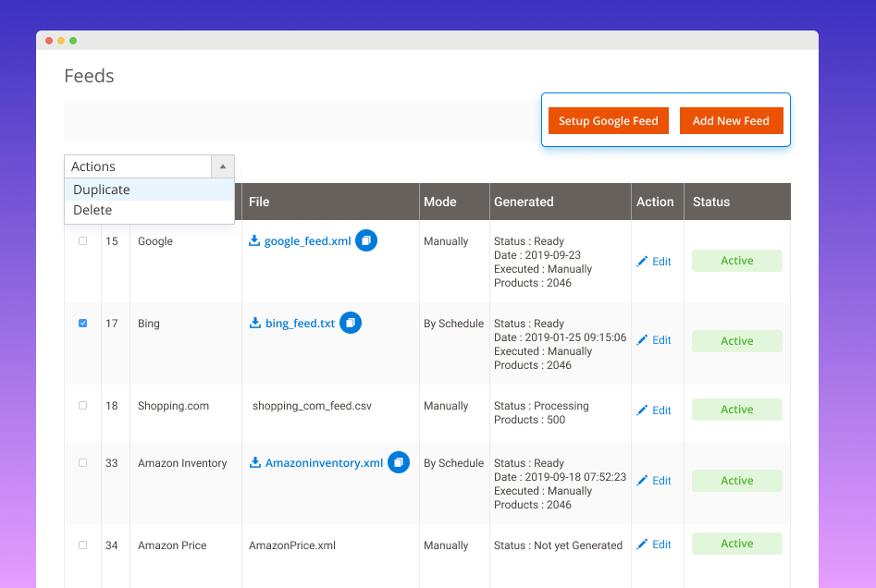Click the download icon for Amazoninventory.xml
Viewport: 876px width, 588px height.
255,462
